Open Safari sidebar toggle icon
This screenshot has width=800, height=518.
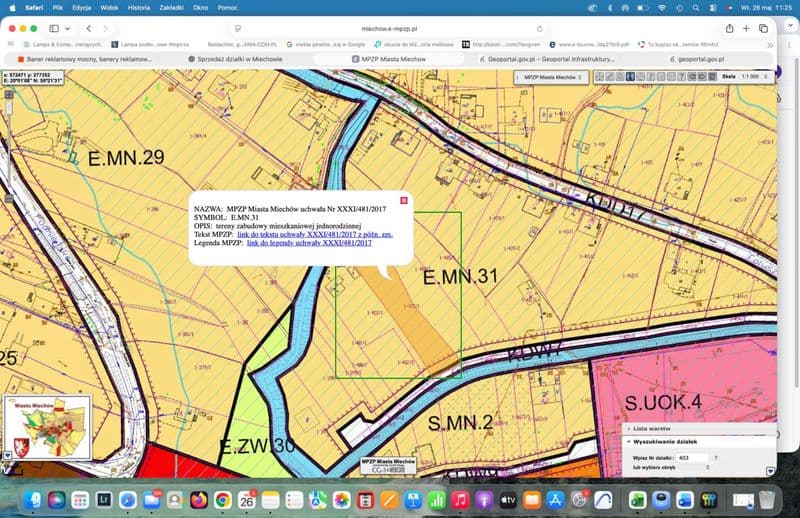(54, 29)
